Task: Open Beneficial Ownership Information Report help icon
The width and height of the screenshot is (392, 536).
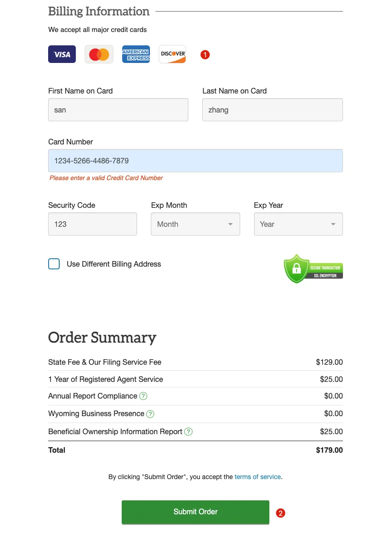Action: click(x=188, y=432)
